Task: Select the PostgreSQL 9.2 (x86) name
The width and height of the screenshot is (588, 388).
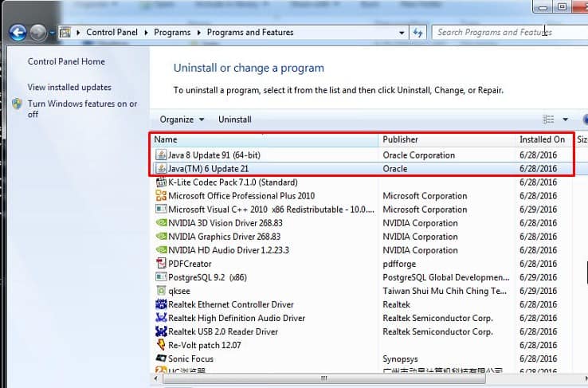Action: (207, 277)
